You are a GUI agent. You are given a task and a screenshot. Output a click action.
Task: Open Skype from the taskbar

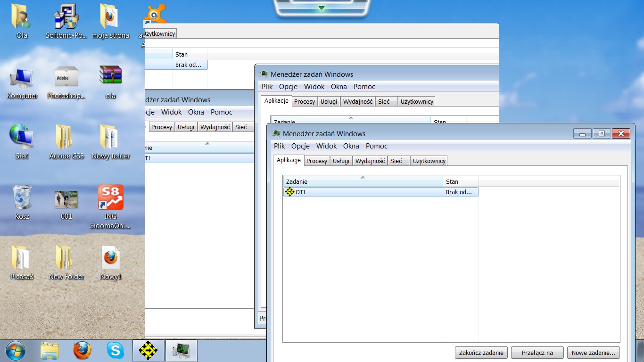[115, 351]
